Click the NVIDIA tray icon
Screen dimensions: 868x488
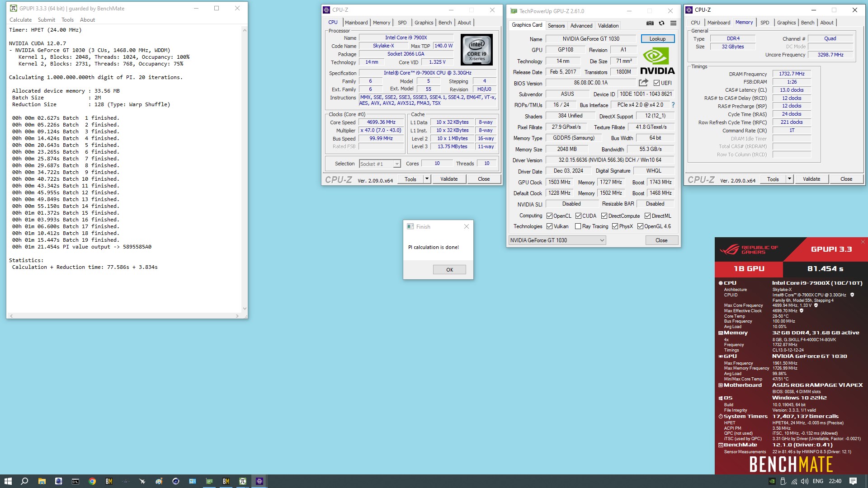coord(773,481)
